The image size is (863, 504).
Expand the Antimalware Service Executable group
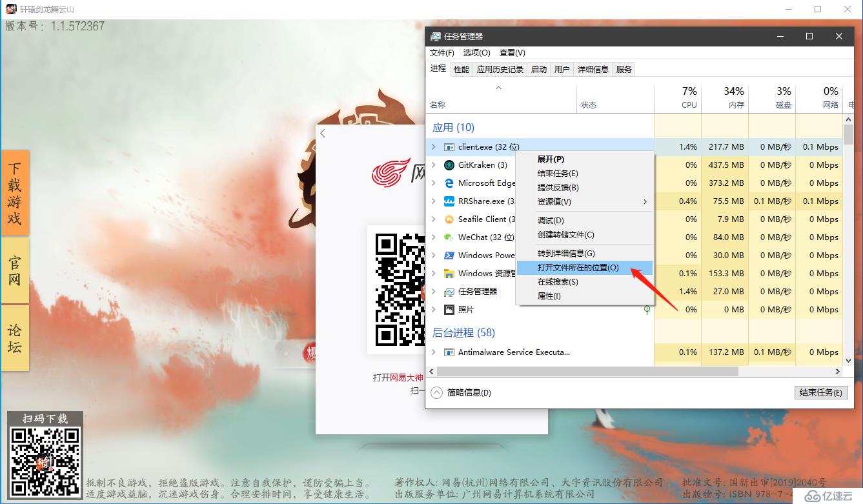point(434,352)
